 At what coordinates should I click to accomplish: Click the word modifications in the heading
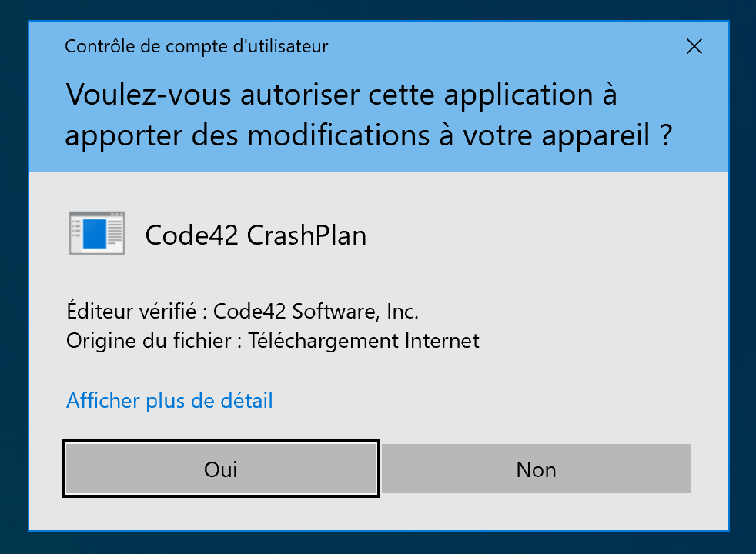click(393, 136)
